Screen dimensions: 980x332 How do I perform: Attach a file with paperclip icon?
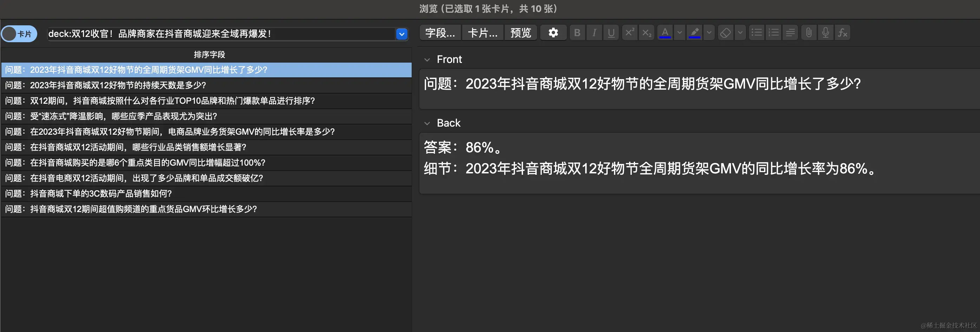click(x=809, y=33)
